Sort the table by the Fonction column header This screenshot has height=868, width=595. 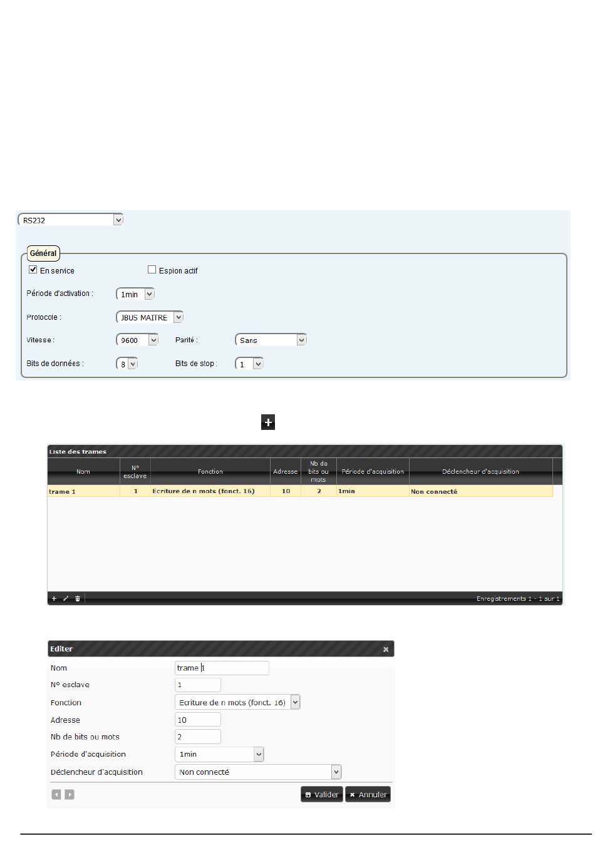(210, 472)
